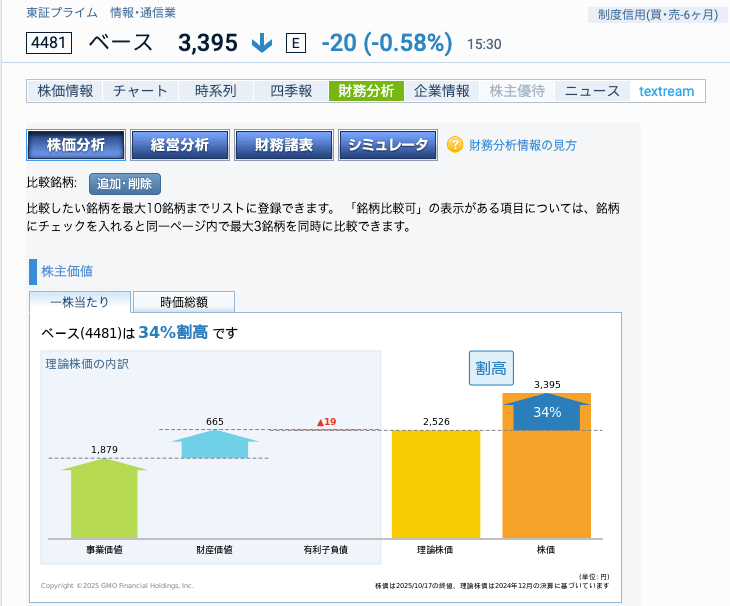Viewport: 730px width, 606px height.
Task: Open the 企業情報 tab
Action: click(441, 91)
